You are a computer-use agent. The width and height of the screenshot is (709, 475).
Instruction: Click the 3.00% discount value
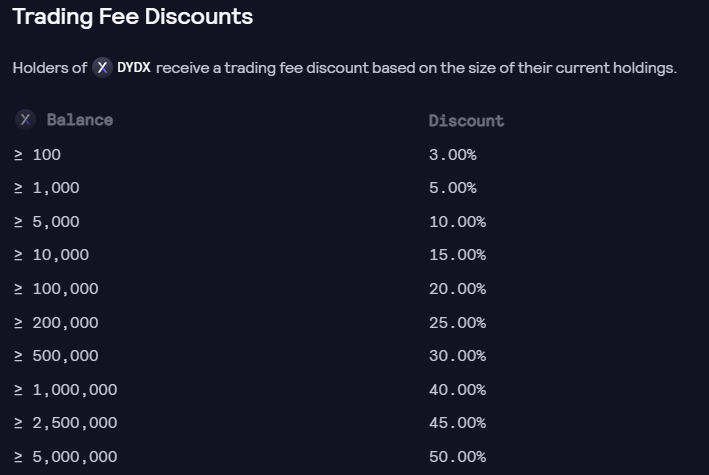click(x=453, y=155)
